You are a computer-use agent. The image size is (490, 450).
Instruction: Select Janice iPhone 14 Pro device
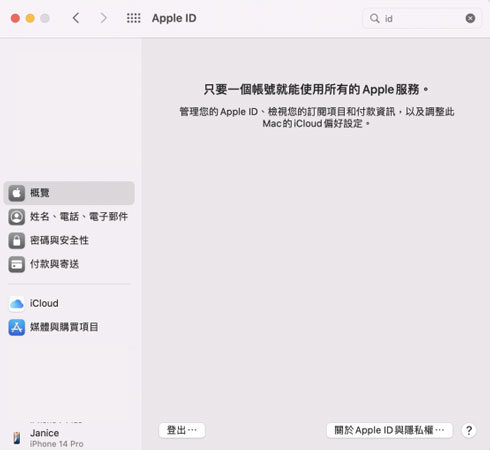coord(69,438)
